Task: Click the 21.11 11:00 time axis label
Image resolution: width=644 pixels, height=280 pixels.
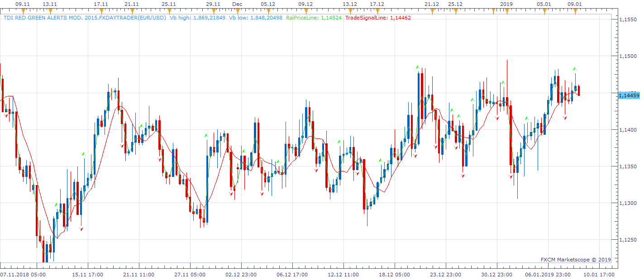Action: point(139,275)
